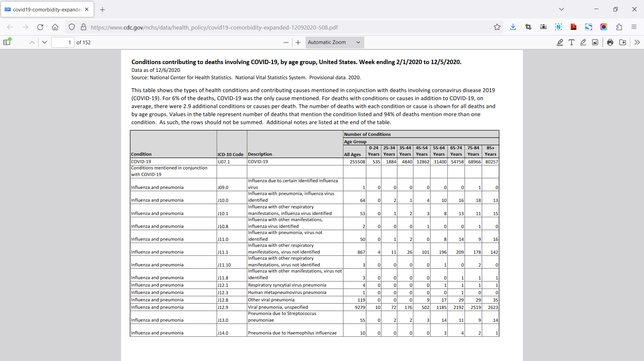Image resolution: width=644 pixels, height=361 pixels.
Task: Open the Firefox application menu
Action: tap(634, 27)
